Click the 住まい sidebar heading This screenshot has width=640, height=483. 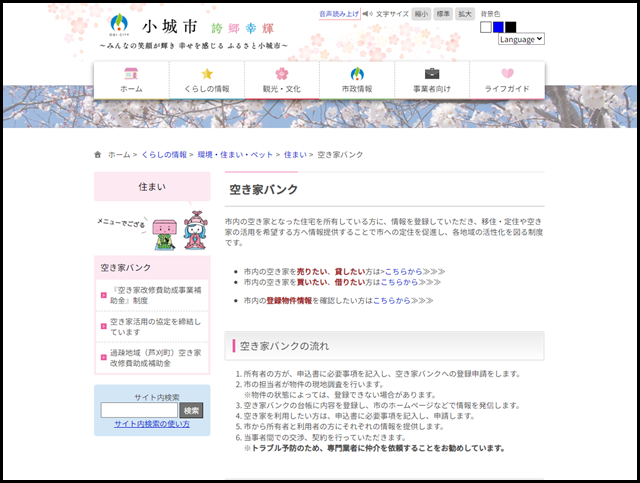point(152,187)
